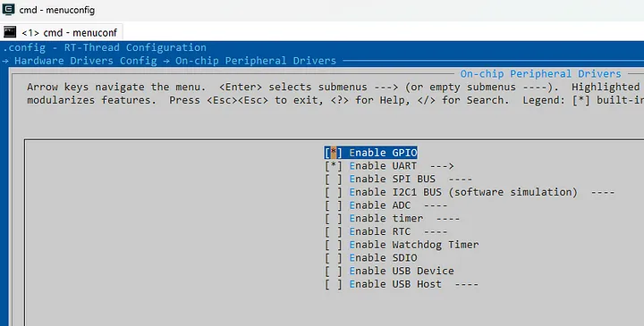644x326 pixels.
Task: Open the Enable UART submenu arrow
Action: 442,166
